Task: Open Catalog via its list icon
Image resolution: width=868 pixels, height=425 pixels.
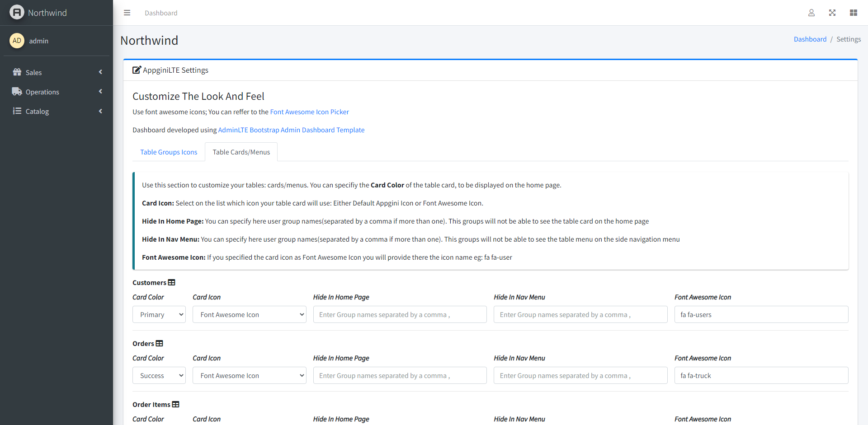Action: tap(17, 111)
